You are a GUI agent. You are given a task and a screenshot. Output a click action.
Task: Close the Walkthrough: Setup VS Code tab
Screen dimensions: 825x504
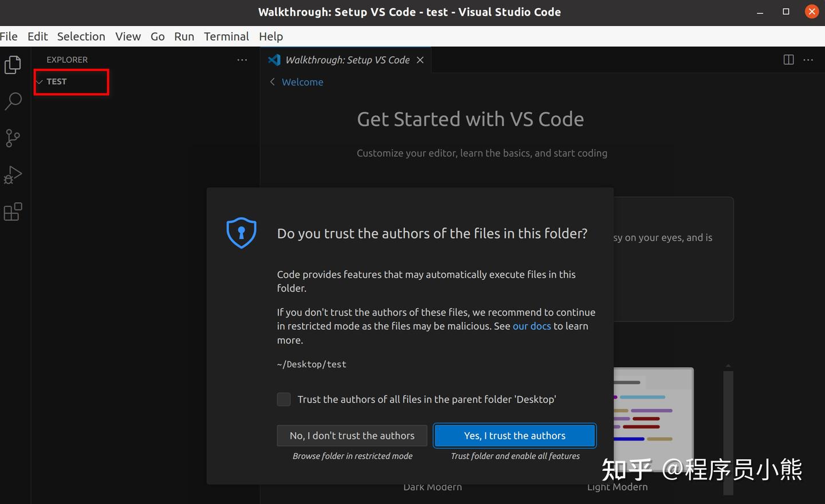[x=420, y=60]
